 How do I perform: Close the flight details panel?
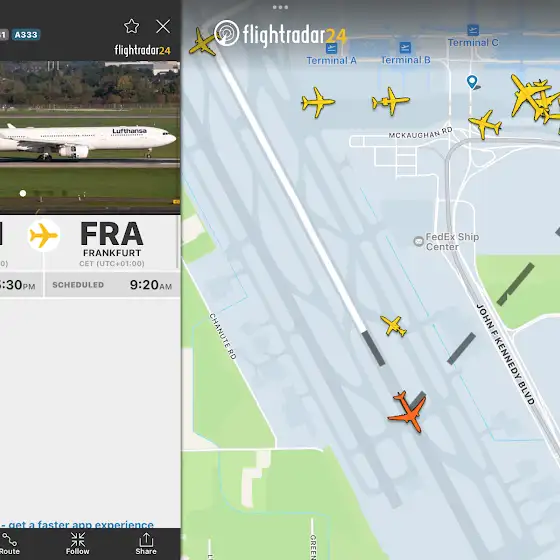pyautogui.click(x=163, y=26)
